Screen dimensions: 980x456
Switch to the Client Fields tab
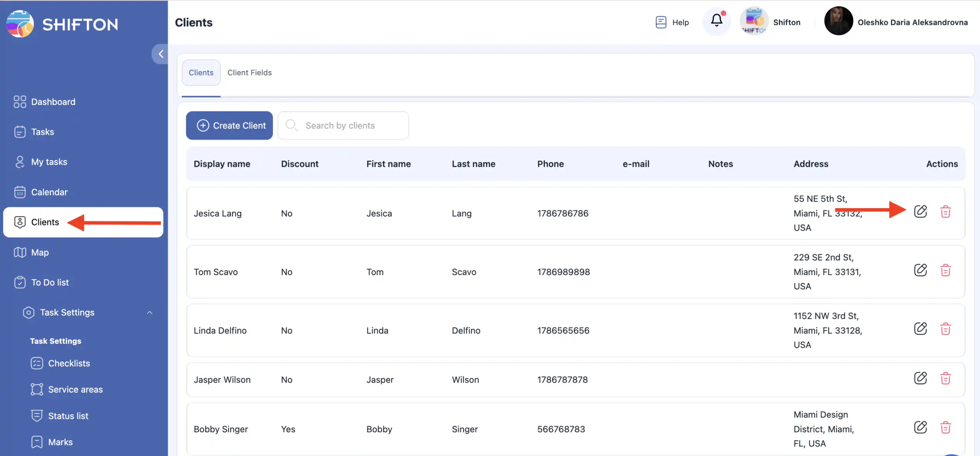coord(249,73)
